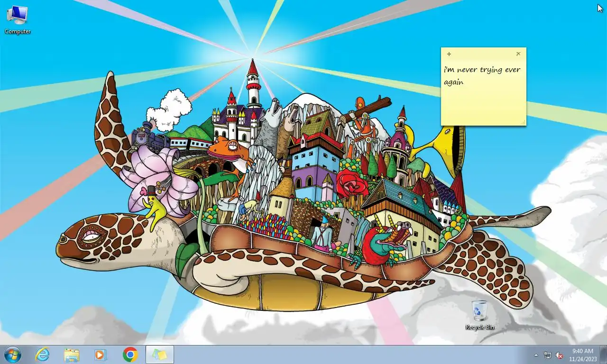This screenshot has width=607, height=364.
Task: Open the clock showing 9:40 AM
Action: pyautogui.click(x=582, y=355)
